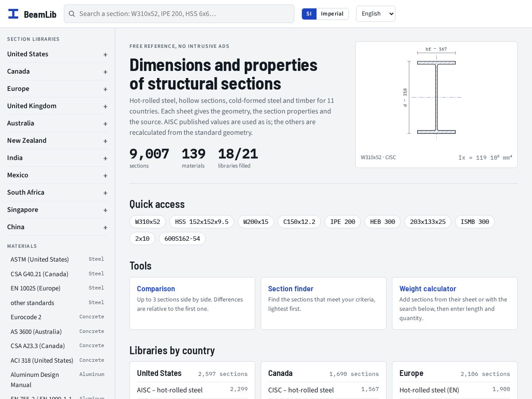532x399 pixels.
Task: Open Eurocode 2 concrete material
Action: [x=58, y=317]
